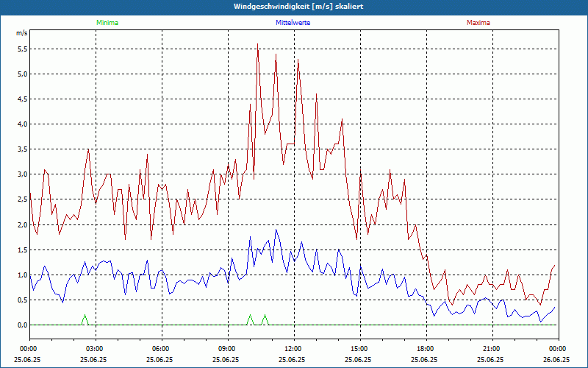Click the green Minima legend label
Image resolution: width=588 pixels, height=368 pixels.
(107, 23)
